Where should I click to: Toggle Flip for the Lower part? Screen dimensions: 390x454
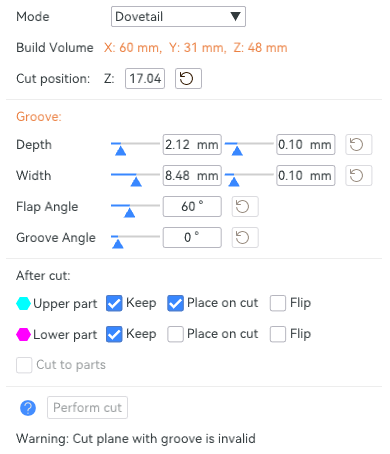click(x=278, y=334)
